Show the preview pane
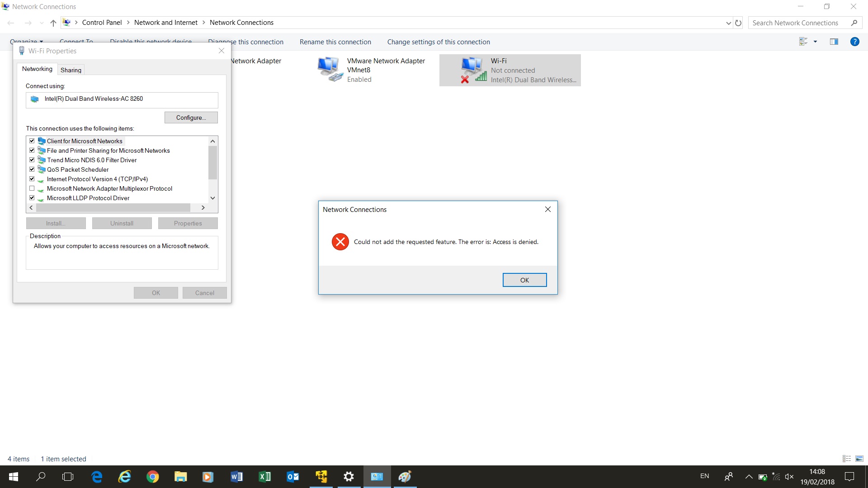Viewport: 868px width, 488px height. (833, 41)
